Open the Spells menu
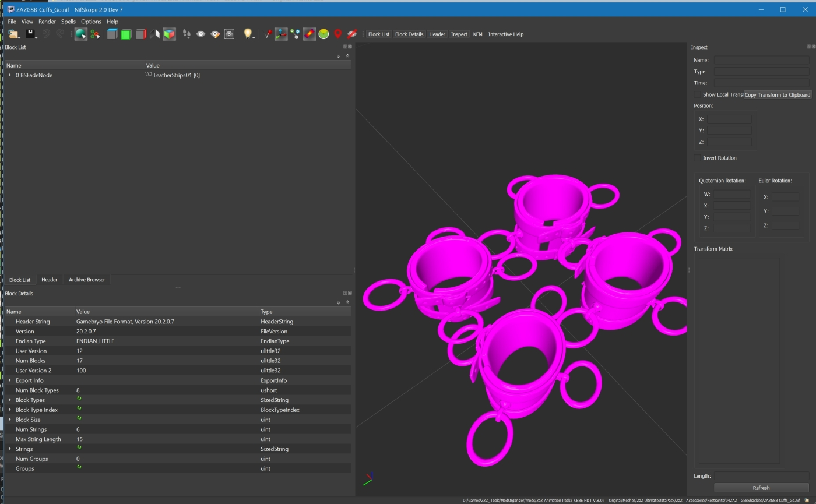 tap(68, 22)
